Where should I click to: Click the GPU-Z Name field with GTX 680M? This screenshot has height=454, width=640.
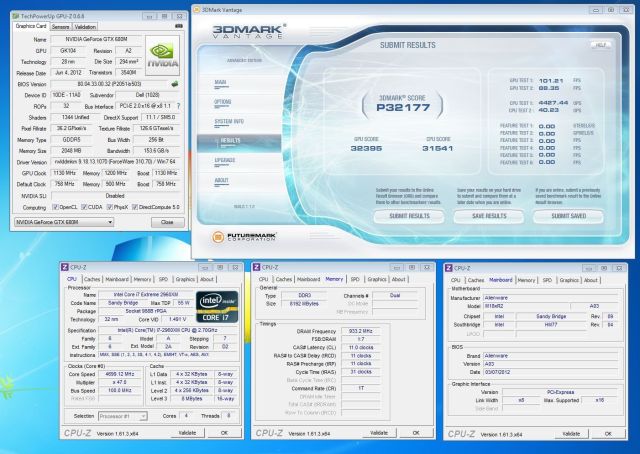point(96,40)
